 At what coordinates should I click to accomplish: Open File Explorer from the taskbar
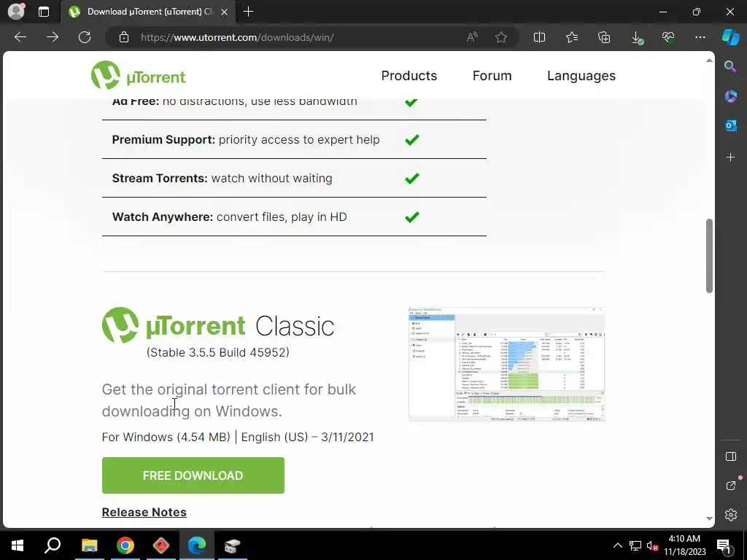click(89, 545)
